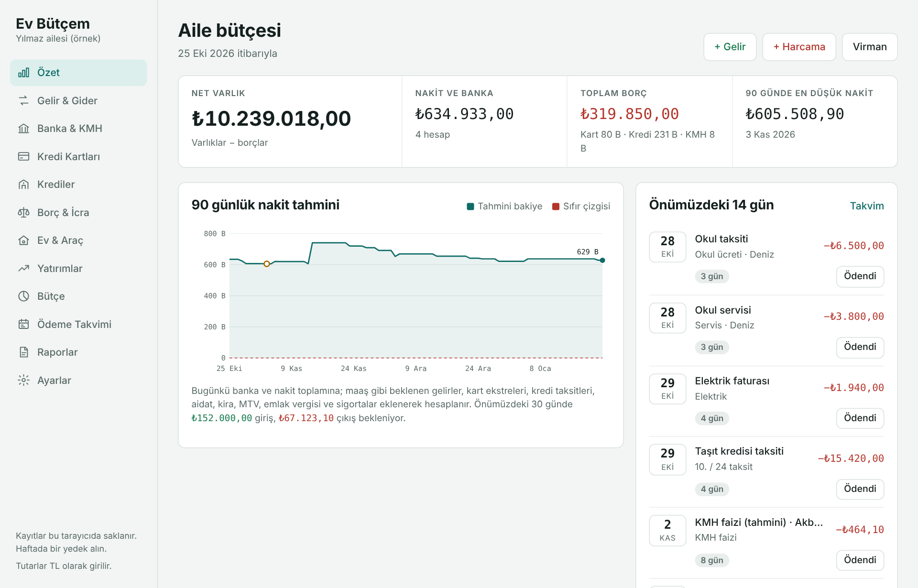Select the Banka & KMH bank icon
918x588 pixels.
(x=23, y=129)
